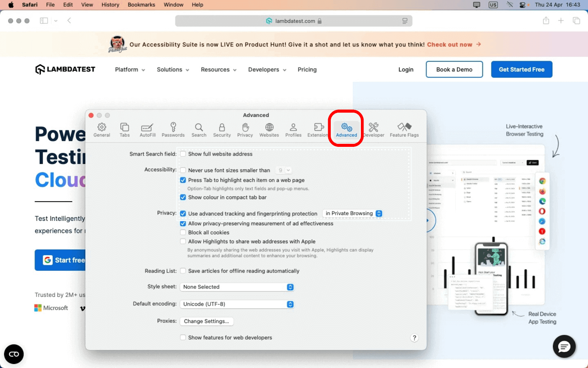588x368 pixels.
Task: Enable Show full website address
Action: point(183,154)
